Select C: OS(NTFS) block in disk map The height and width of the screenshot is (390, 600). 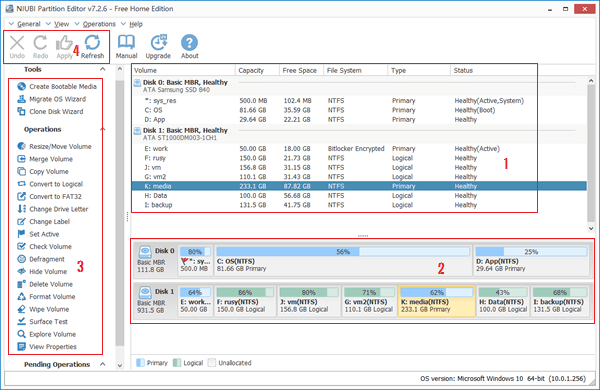pyautogui.click(x=343, y=260)
